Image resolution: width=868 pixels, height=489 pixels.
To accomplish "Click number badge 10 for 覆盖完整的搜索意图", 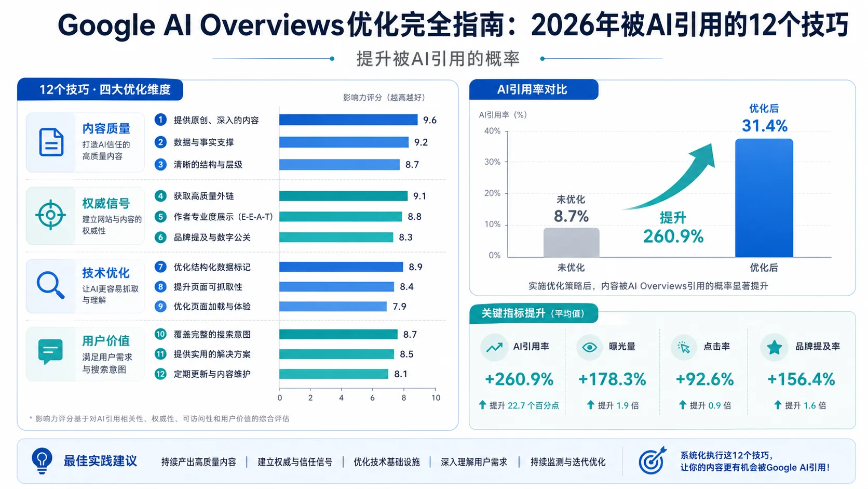I will 160,334.
